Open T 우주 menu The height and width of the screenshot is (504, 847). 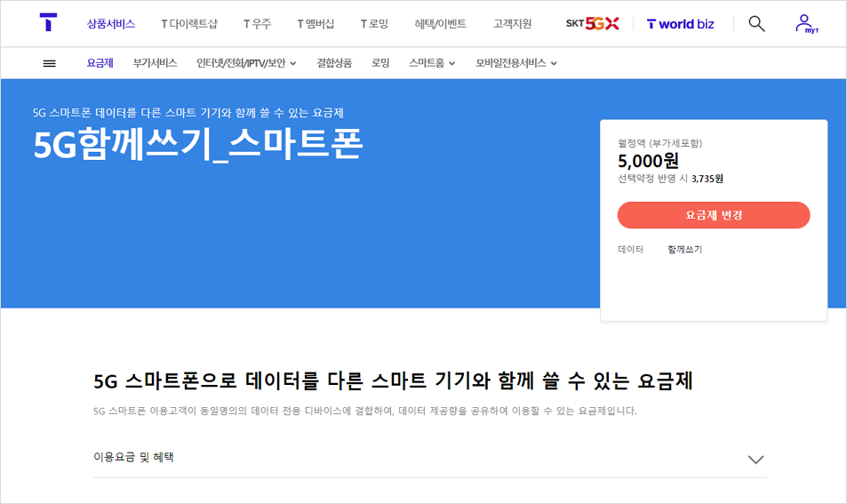point(257,24)
